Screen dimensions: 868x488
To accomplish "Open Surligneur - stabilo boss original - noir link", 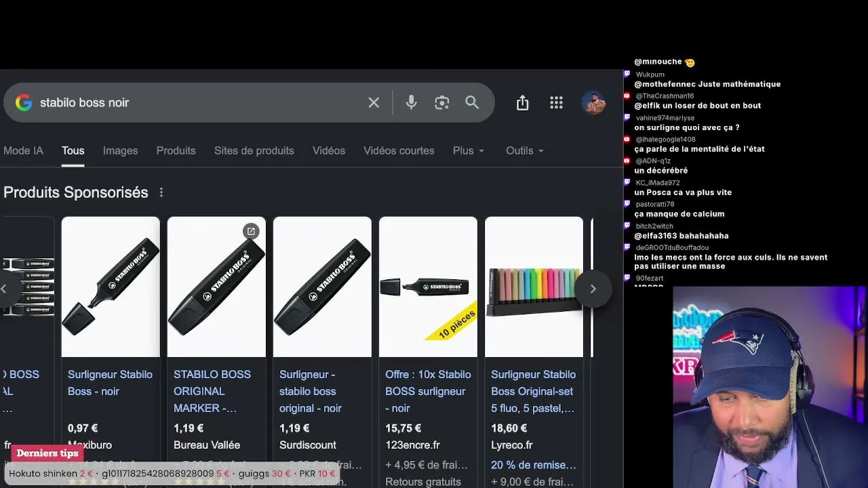I will click(311, 391).
